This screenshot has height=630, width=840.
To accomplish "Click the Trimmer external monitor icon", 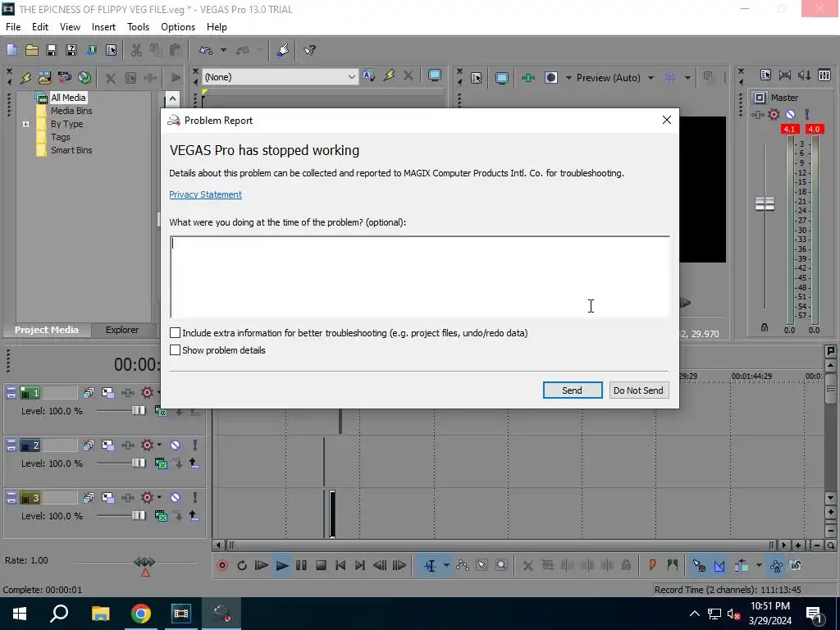I will point(435,76).
